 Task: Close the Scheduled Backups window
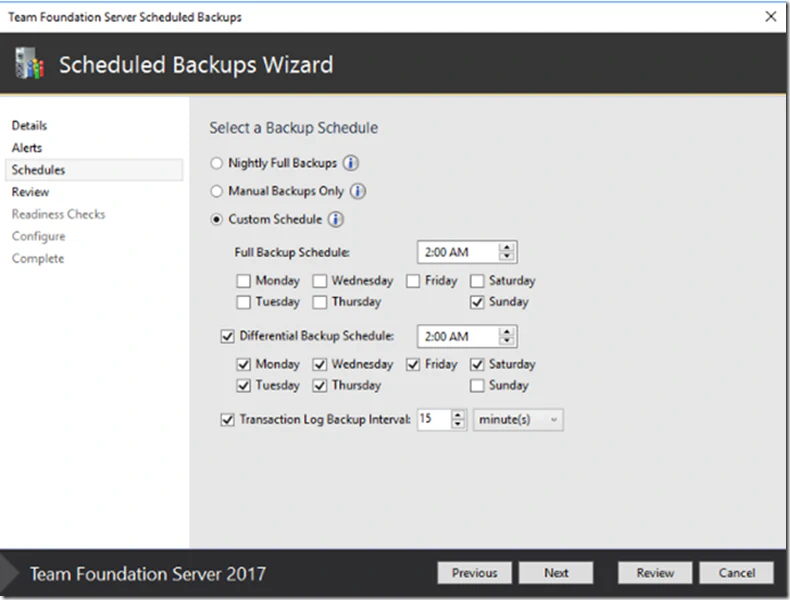[770, 17]
